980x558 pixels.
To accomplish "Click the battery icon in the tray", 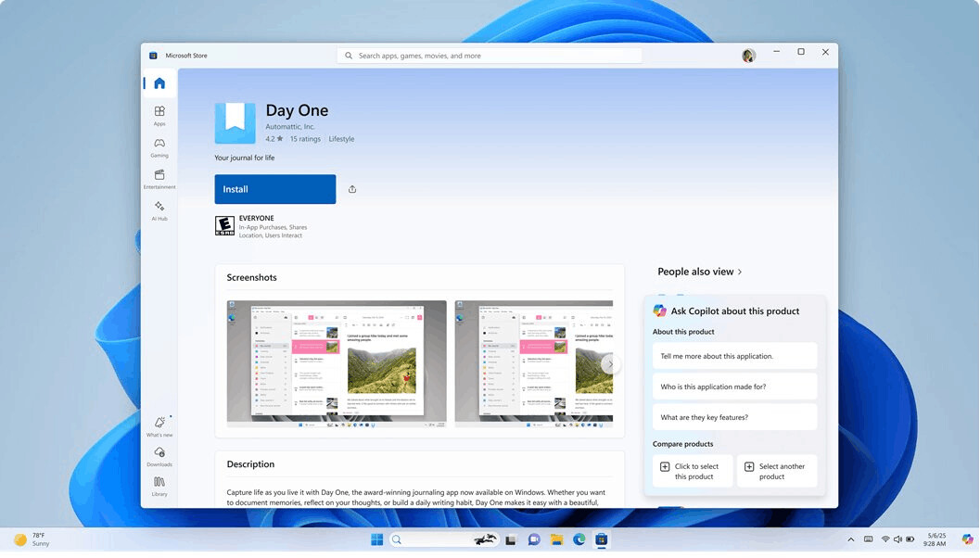I will click(910, 539).
